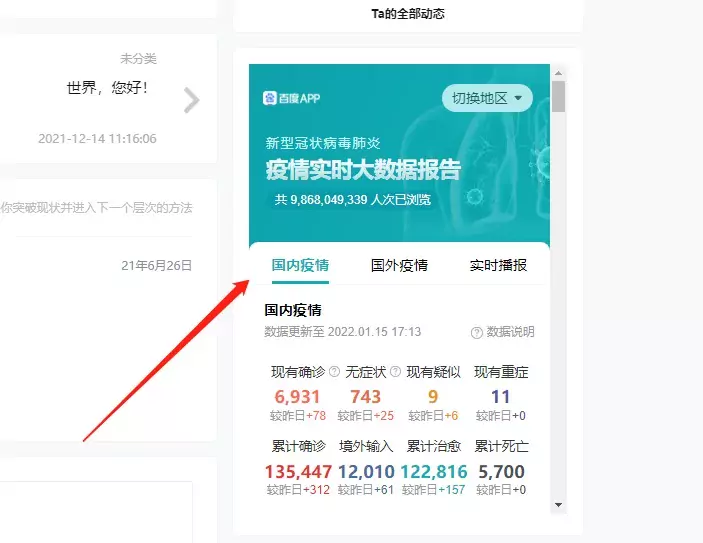The height and width of the screenshot is (543, 703).
Task: Open the 数据说明 data explanation link
Action: click(503, 332)
